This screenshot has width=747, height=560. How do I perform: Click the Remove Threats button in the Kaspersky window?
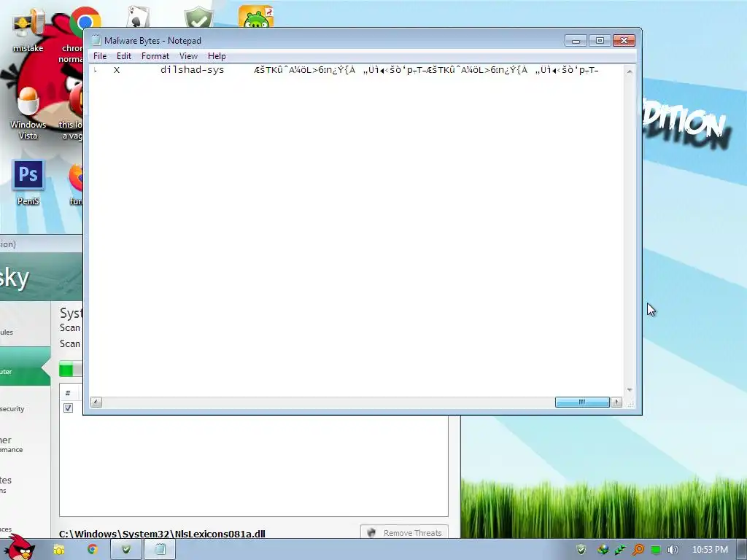point(404,532)
